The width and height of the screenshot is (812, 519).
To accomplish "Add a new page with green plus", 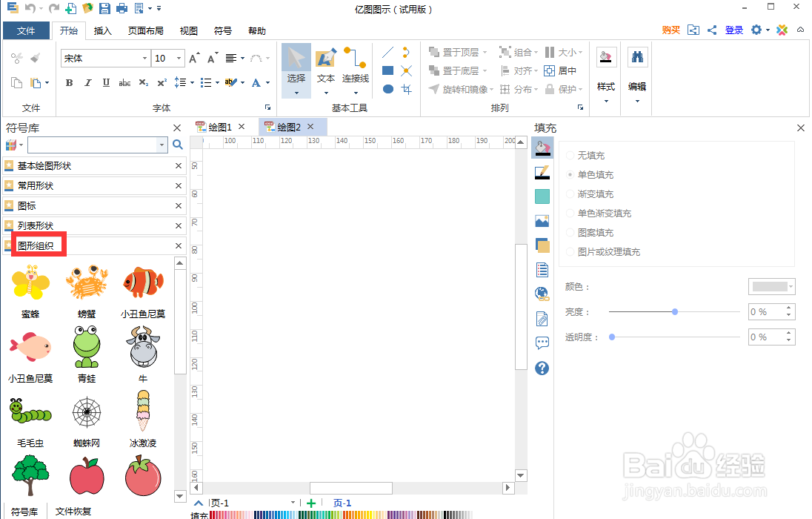I will click(x=311, y=503).
